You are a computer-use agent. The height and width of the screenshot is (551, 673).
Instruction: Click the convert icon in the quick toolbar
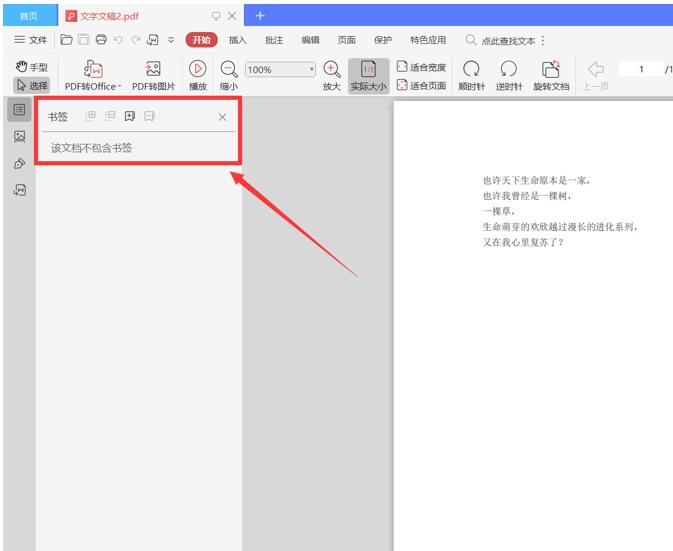click(x=152, y=40)
